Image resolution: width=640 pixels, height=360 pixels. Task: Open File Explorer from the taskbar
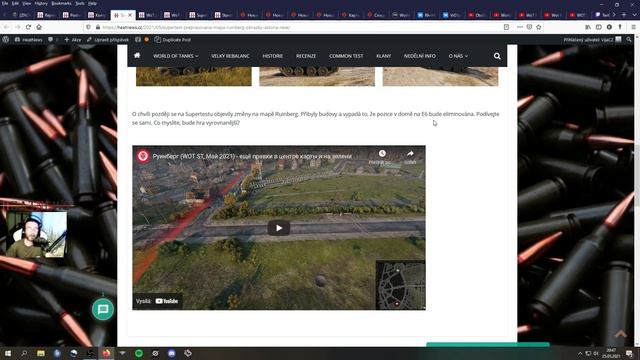(x=41, y=353)
